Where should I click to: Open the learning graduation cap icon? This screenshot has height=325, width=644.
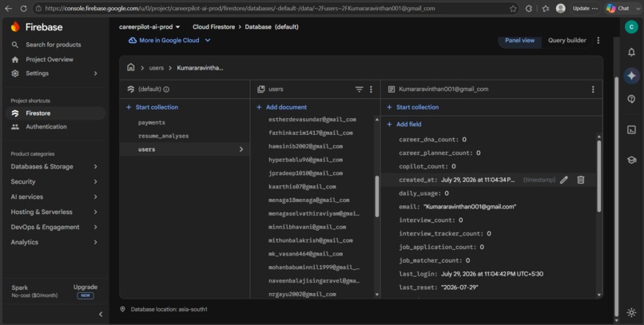631,160
